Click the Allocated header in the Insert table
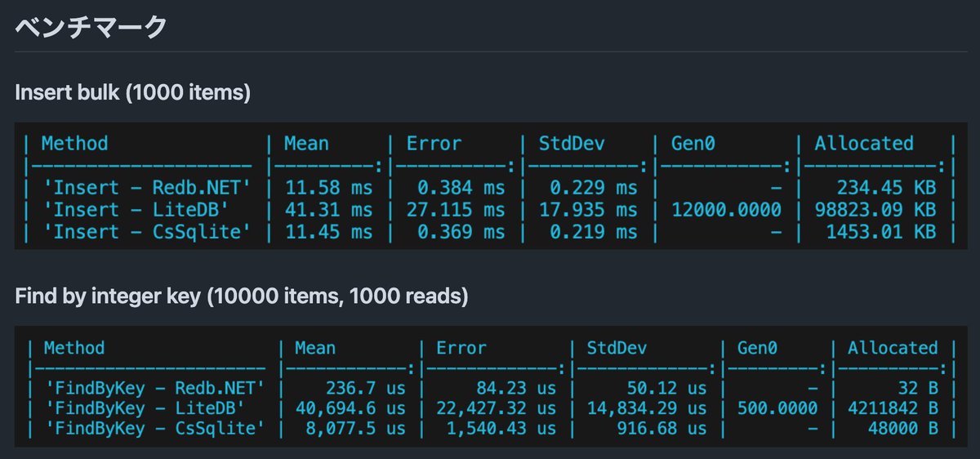The height and width of the screenshot is (459, 980). click(864, 144)
